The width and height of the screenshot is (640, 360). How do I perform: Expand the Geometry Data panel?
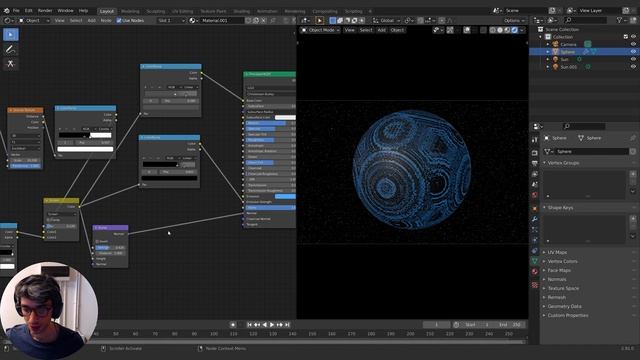click(x=564, y=306)
